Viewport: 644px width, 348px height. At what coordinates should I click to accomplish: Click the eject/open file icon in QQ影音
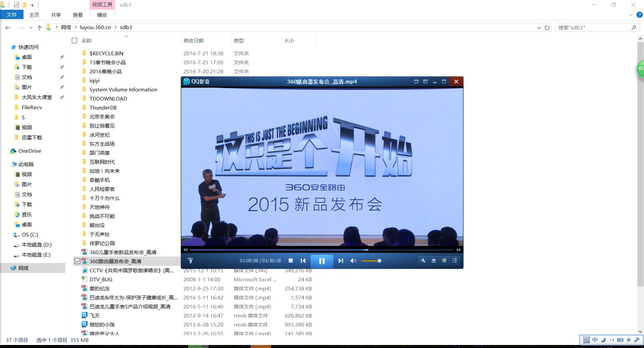tap(434, 261)
